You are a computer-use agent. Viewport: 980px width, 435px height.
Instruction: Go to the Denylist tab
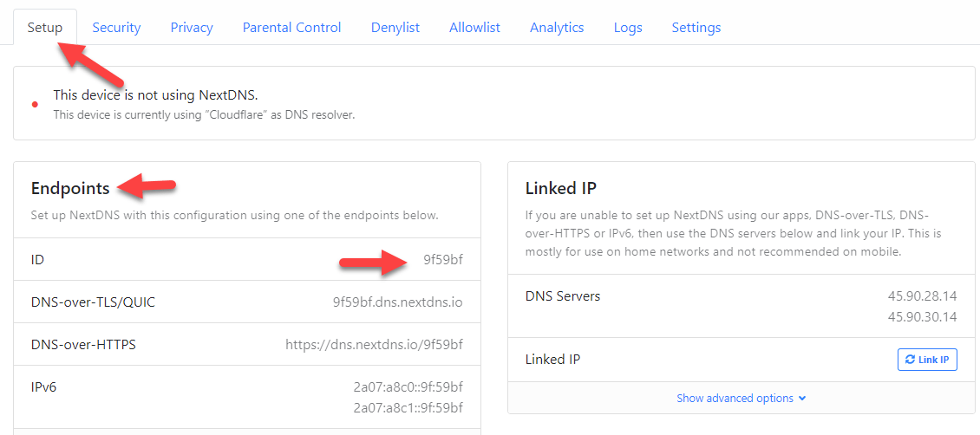point(395,28)
